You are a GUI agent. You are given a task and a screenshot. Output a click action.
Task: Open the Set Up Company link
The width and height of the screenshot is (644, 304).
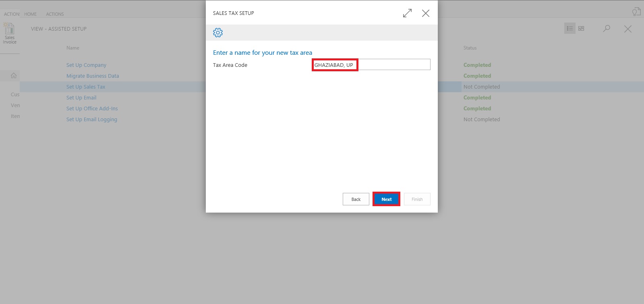[86, 65]
